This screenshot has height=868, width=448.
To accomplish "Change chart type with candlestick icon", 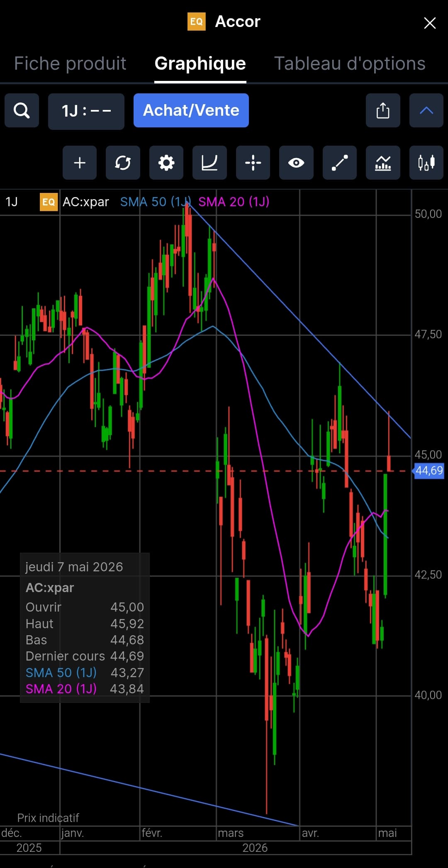I will coord(426,163).
